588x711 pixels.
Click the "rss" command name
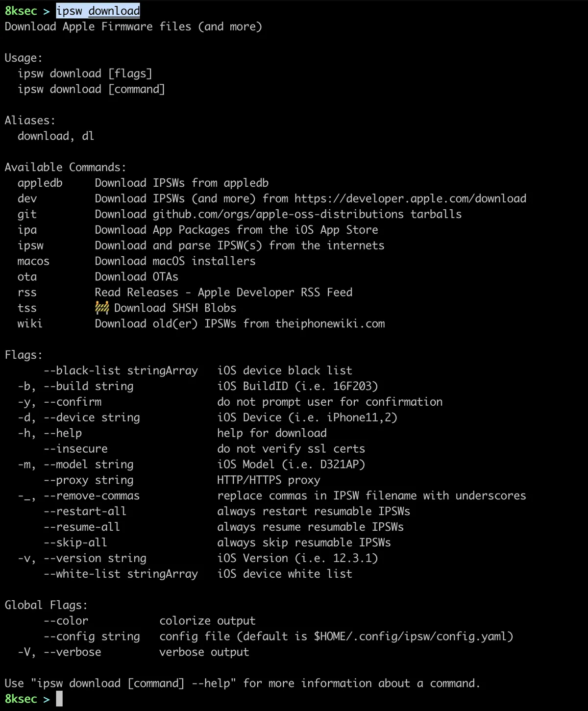tap(27, 293)
